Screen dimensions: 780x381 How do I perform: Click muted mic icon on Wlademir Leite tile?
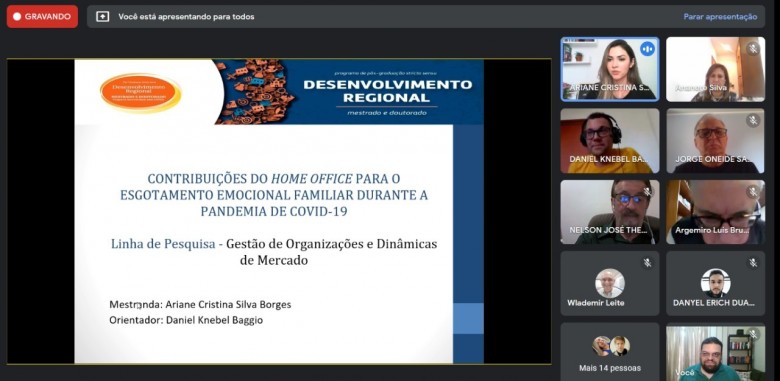(647, 263)
